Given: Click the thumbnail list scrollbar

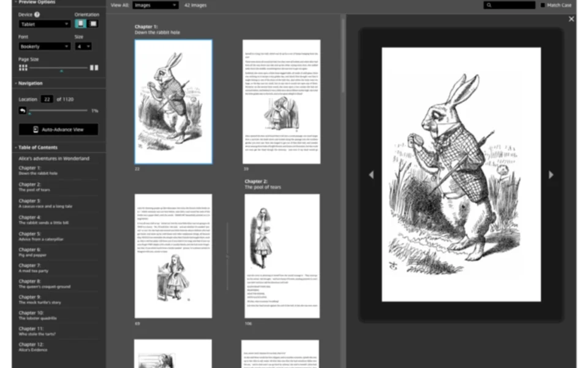Looking at the screenshot, I should point(343,55).
